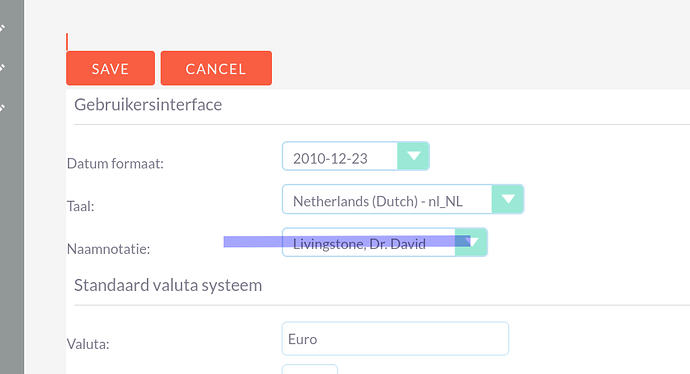Cancel editing with the CANCEL button
This screenshot has width=690, height=374.
pos(216,68)
